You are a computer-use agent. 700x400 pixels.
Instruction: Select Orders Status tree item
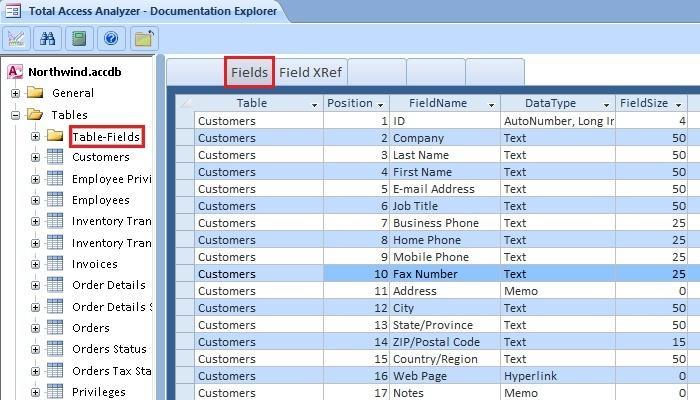pos(109,349)
